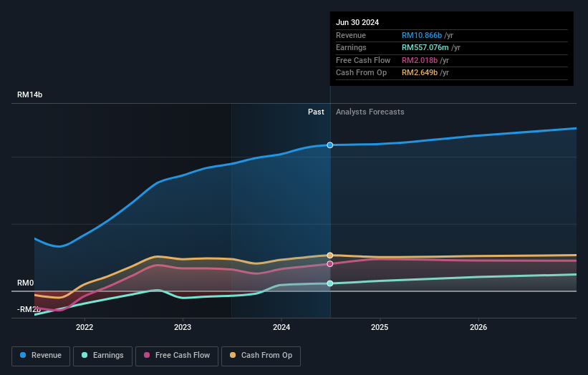Click the Past section label
Viewport: 588px width, 375px height.
pyautogui.click(x=316, y=112)
